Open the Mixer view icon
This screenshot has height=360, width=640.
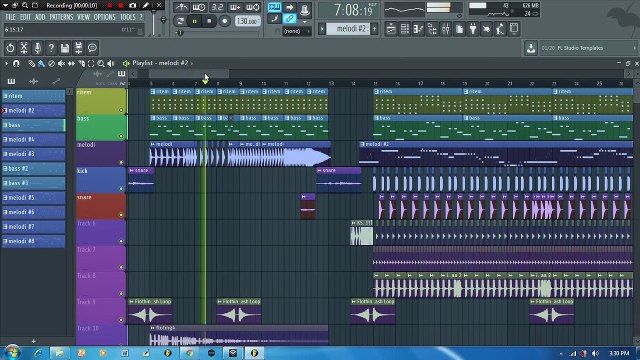[x=446, y=29]
